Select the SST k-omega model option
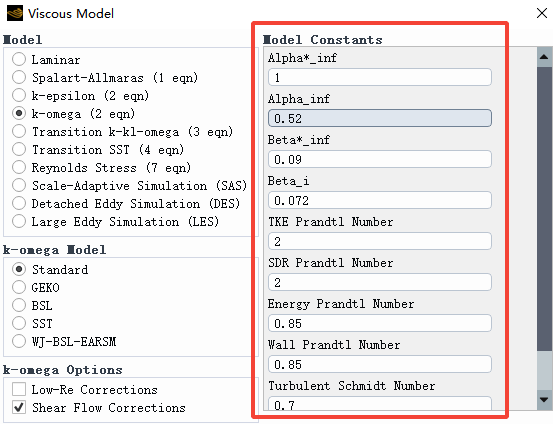553x424 pixels. [19, 323]
